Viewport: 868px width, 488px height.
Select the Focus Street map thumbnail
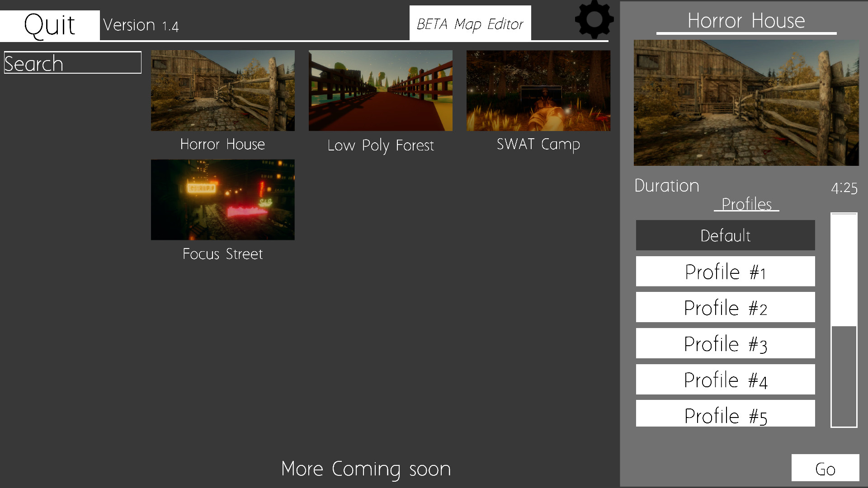pyautogui.click(x=222, y=199)
